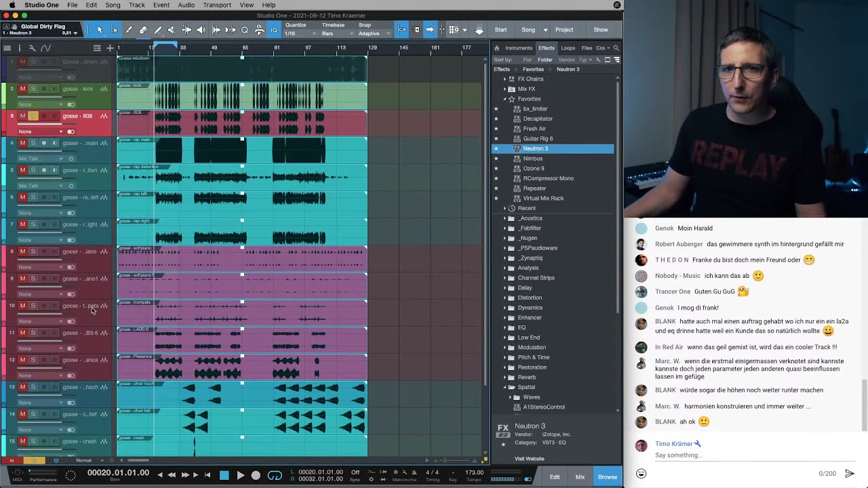Screen dimensions: 868x488
Task: Unsolo the gosse - 808 track
Action: click(33, 116)
